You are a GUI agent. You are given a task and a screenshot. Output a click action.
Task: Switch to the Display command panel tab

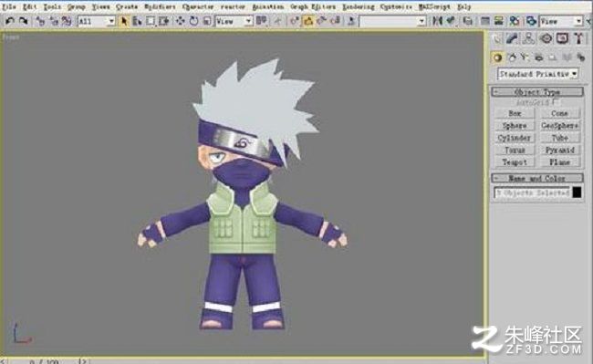pyautogui.click(x=562, y=38)
